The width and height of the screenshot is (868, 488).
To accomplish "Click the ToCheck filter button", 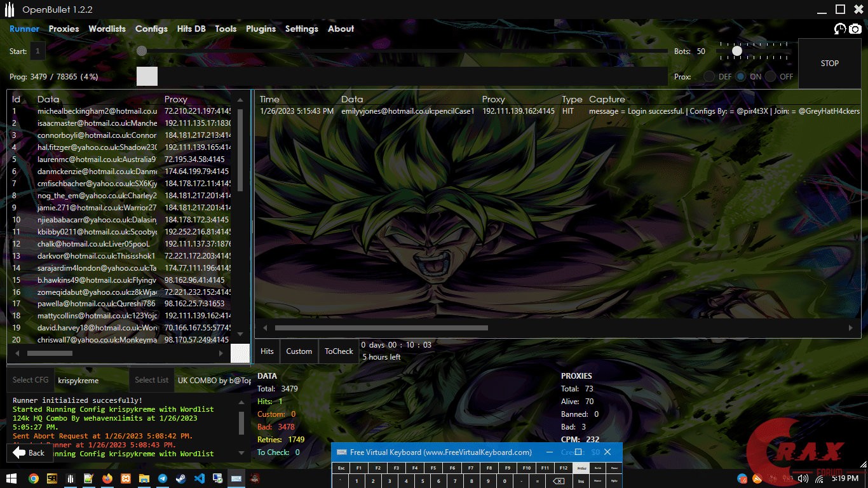I will coord(339,351).
